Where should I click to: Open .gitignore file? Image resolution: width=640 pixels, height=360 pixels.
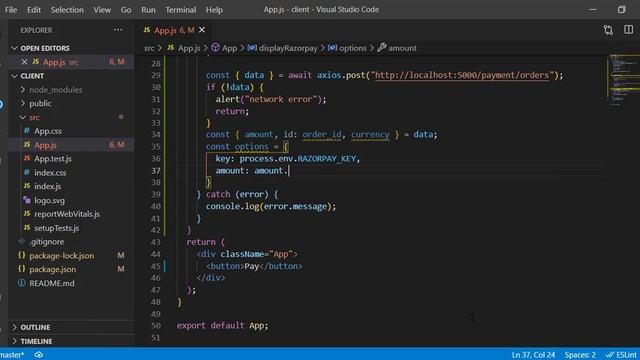46,242
